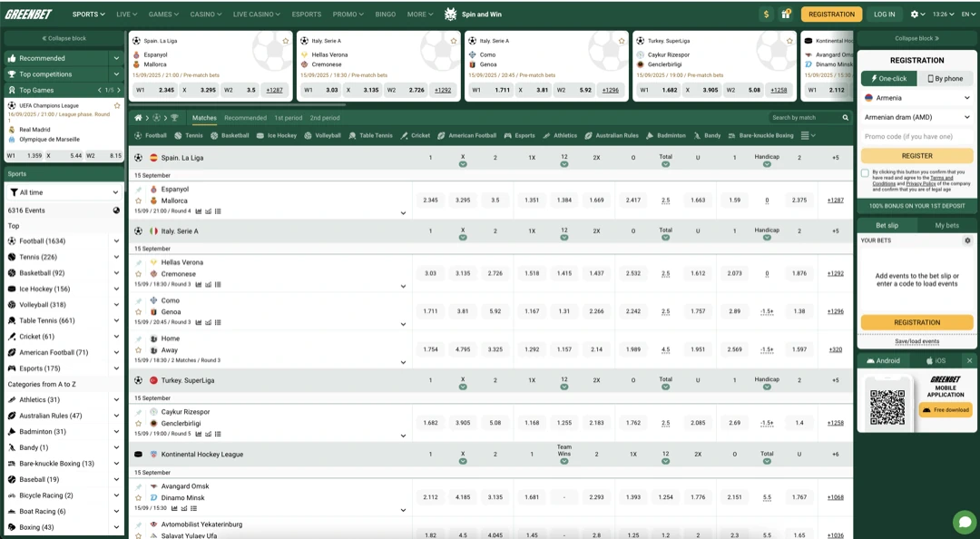Open the country dropdown showing Armenia

[x=916, y=98]
